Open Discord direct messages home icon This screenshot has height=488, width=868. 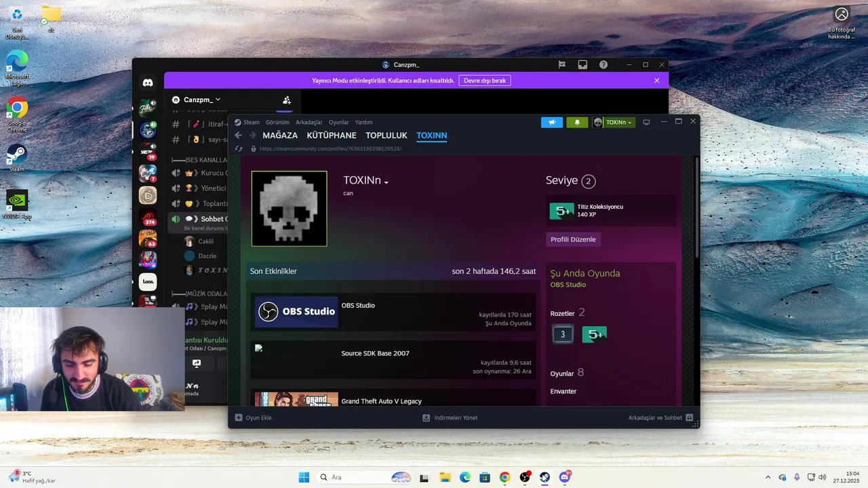148,83
